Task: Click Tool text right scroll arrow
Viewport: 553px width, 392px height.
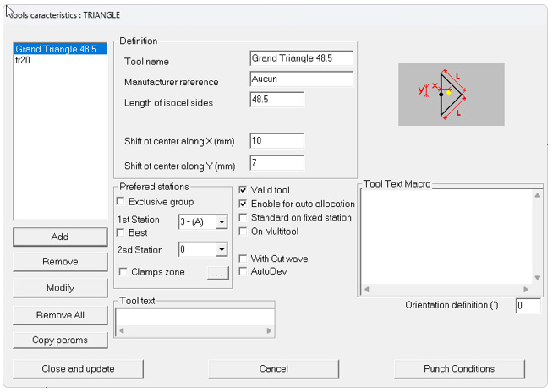Action: click(x=269, y=330)
